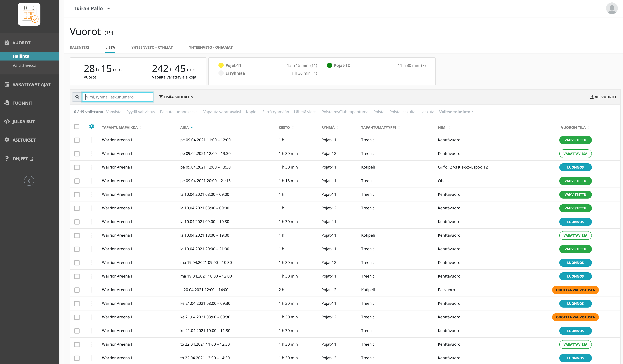
Task: Open Varattavissa in the sidebar
Action: pyautogui.click(x=25, y=65)
